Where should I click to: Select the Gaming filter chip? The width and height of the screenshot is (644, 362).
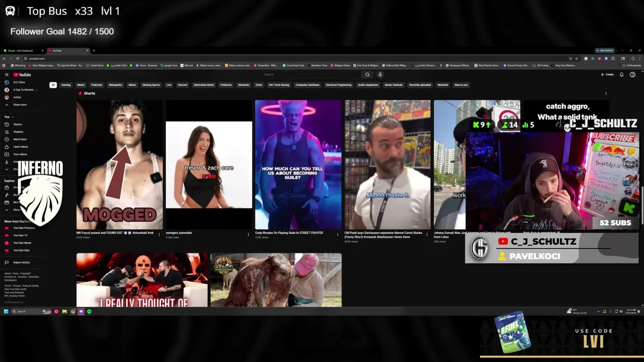click(66, 85)
